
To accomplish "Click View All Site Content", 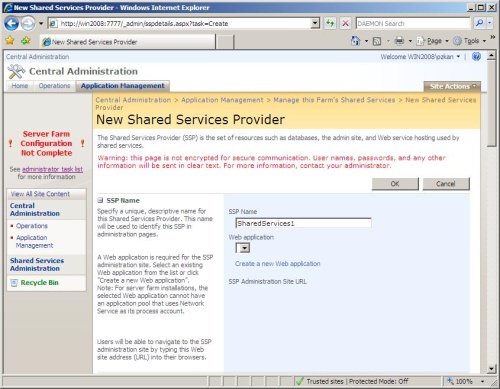I will click(40, 194).
